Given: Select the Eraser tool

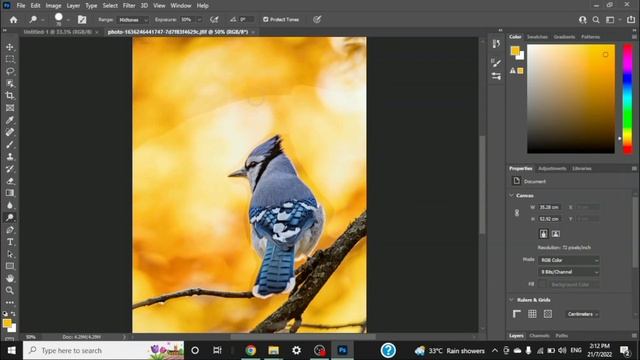Looking at the screenshot, I should coord(10,181).
